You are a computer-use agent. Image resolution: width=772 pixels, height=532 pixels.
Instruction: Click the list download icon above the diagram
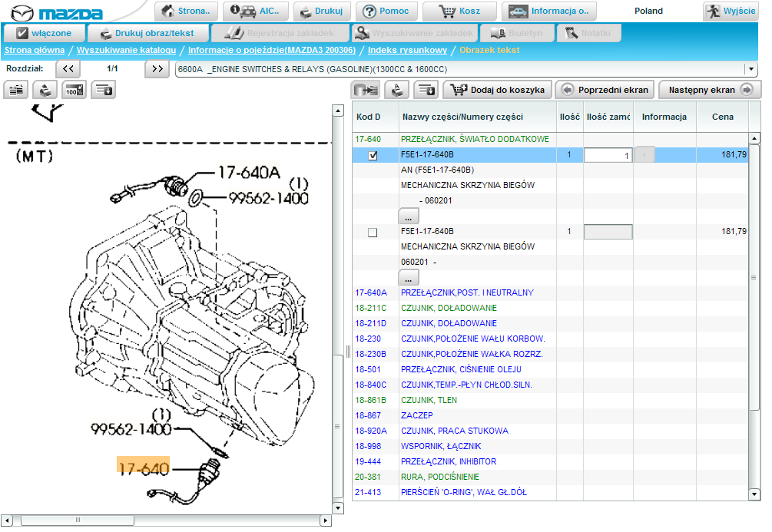(x=103, y=90)
